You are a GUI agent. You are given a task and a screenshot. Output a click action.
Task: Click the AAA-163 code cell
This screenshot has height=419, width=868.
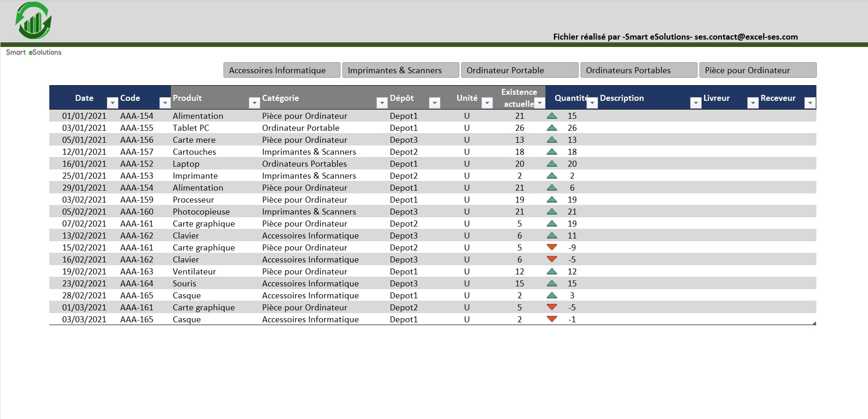(x=136, y=272)
